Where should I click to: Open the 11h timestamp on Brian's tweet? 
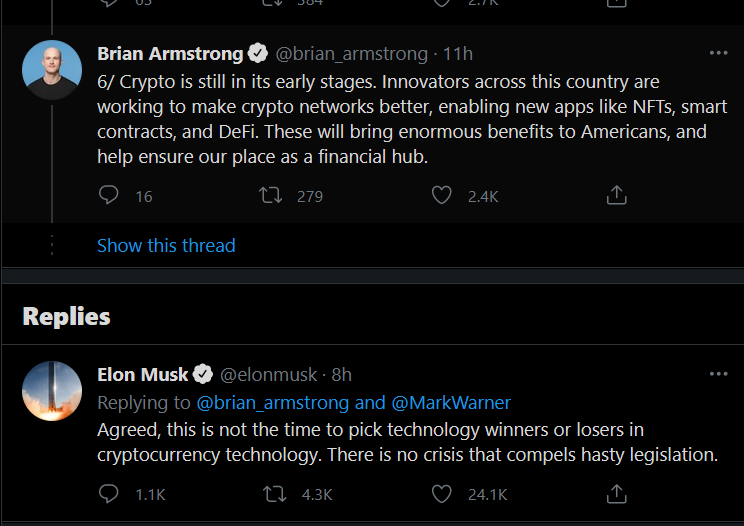coord(458,53)
